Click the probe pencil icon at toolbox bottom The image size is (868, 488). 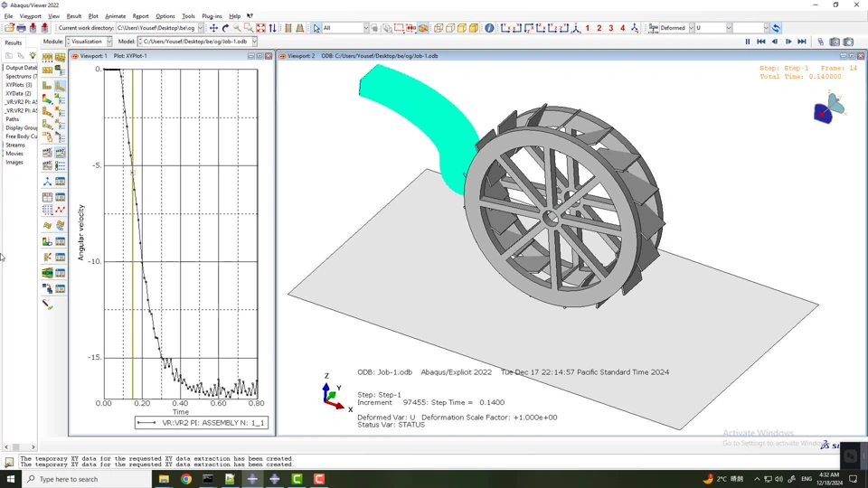48,305
